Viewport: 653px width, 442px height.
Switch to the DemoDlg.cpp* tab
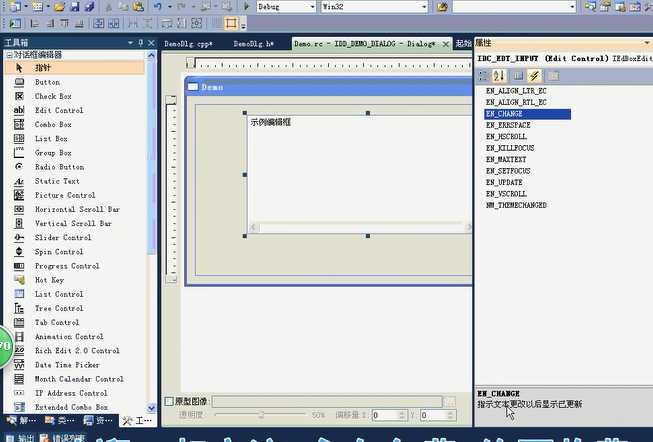[x=188, y=44]
